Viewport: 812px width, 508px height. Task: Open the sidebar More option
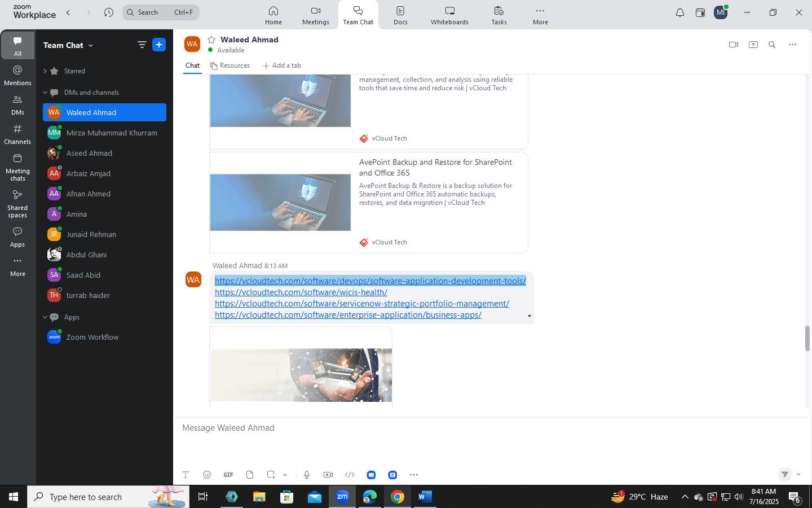click(x=17, y=266)
